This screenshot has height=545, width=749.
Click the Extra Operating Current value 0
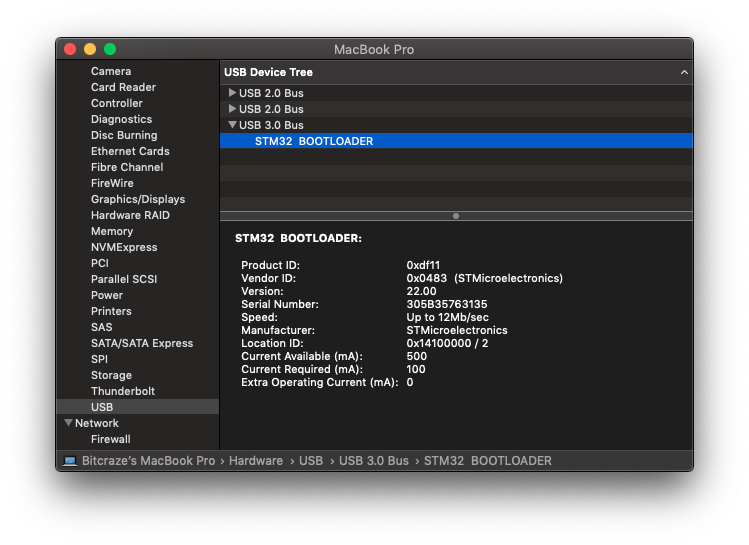pyautogui.click(x=410, y=382)
